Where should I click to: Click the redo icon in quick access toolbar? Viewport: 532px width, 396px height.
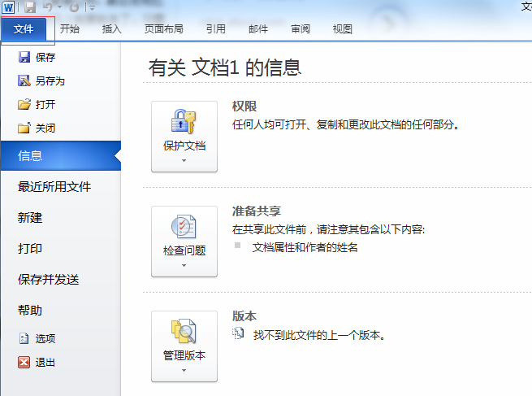74,7
